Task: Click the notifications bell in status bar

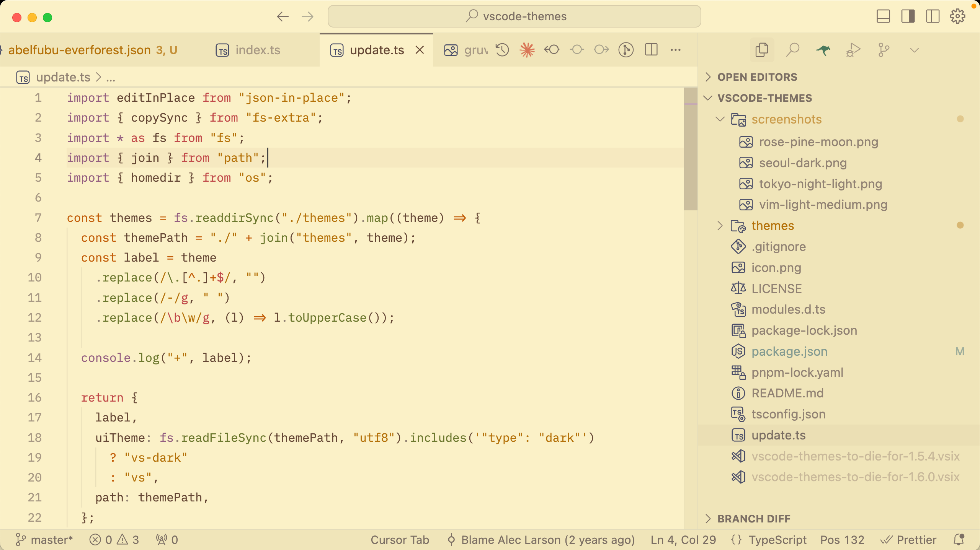Action: pos(959,540)
